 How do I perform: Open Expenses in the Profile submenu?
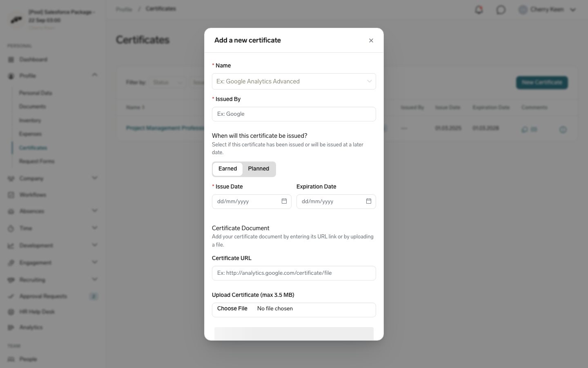click(x=31, y=134)
